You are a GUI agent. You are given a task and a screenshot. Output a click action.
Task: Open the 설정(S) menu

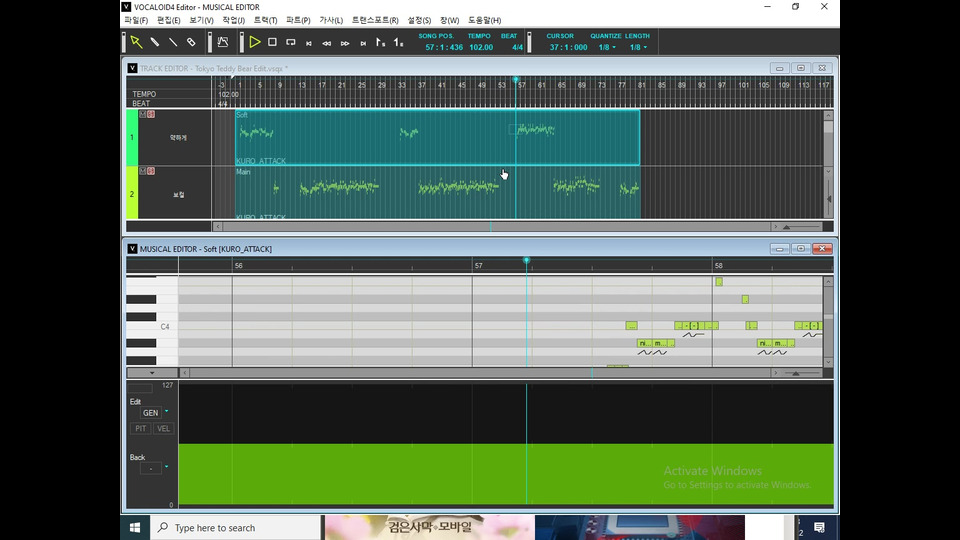tap(419, 20)
